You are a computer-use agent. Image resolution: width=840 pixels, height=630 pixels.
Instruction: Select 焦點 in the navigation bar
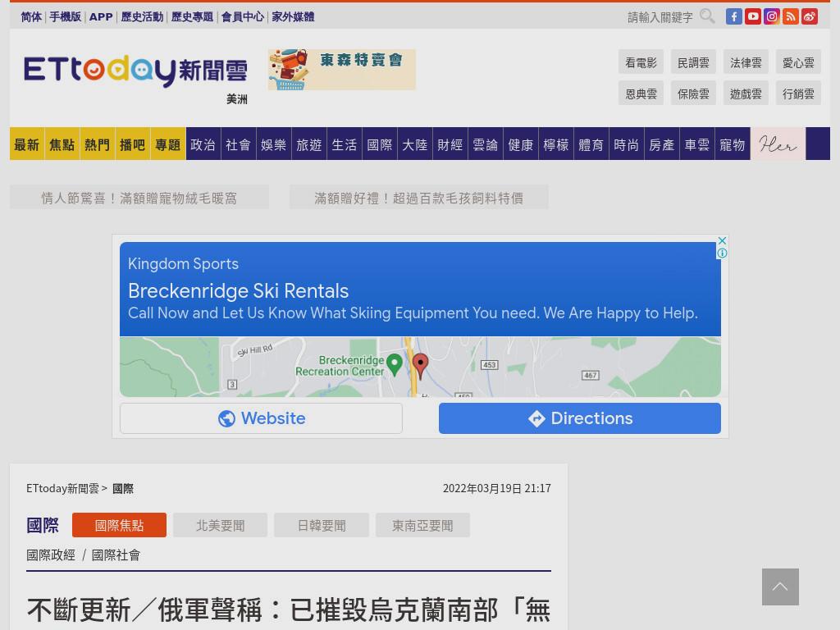tap(62, 144)
